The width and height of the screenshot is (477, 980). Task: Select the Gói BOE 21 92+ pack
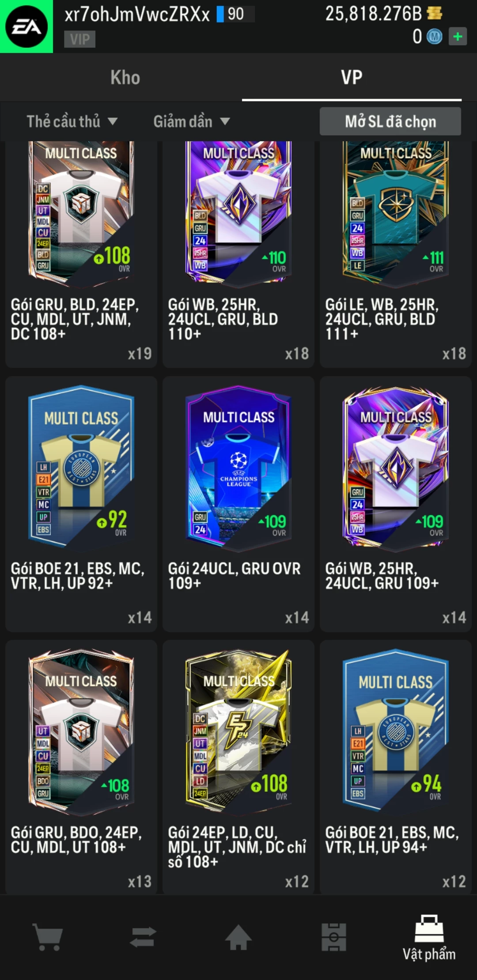[x=81, y=504]
